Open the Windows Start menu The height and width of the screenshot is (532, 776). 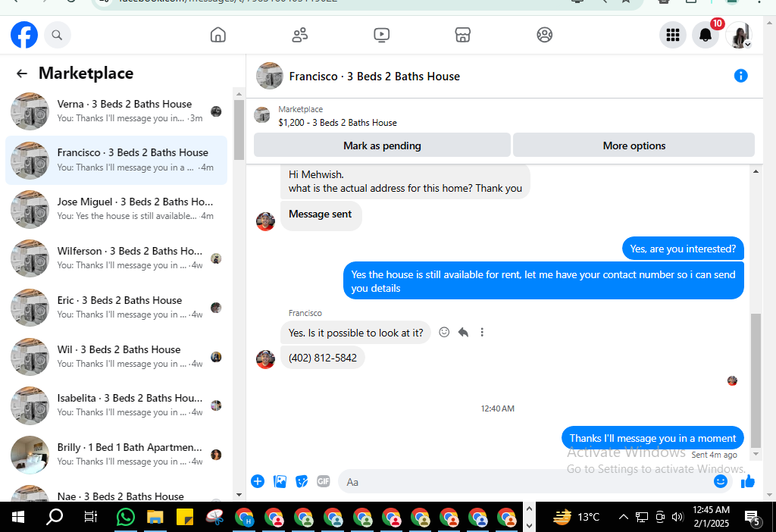[18, 518]
